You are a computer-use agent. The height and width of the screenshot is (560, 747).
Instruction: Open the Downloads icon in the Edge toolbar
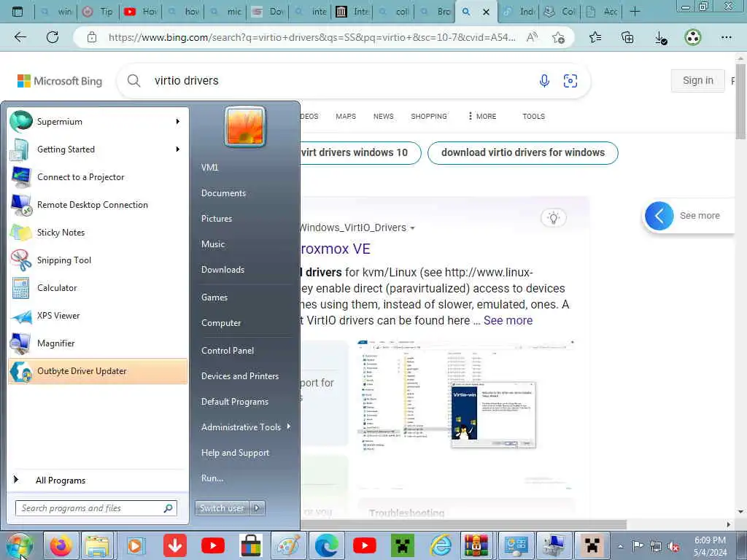[660, 37]
